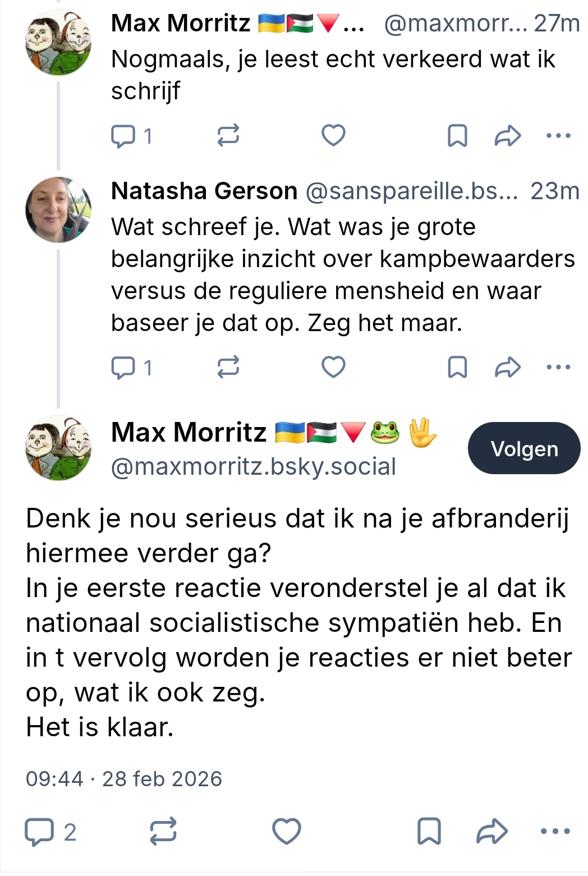The height and width of the screenshot is (876, 588).
Task: Open more options for first post
Action: click(558, 136)
